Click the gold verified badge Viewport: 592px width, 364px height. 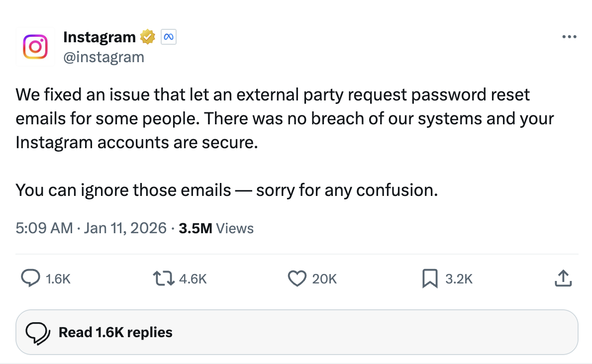pos(147,37)
